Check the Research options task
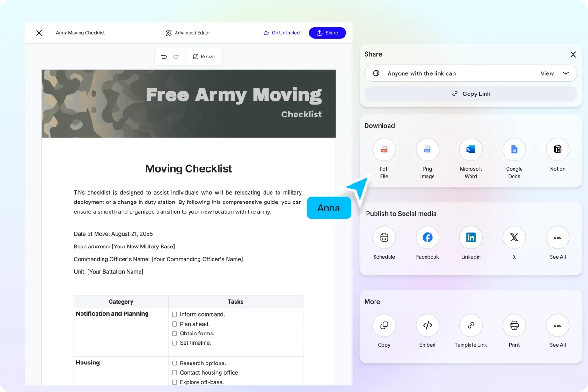Viewport: 588px width, 392px height. (x=175, y=363)
